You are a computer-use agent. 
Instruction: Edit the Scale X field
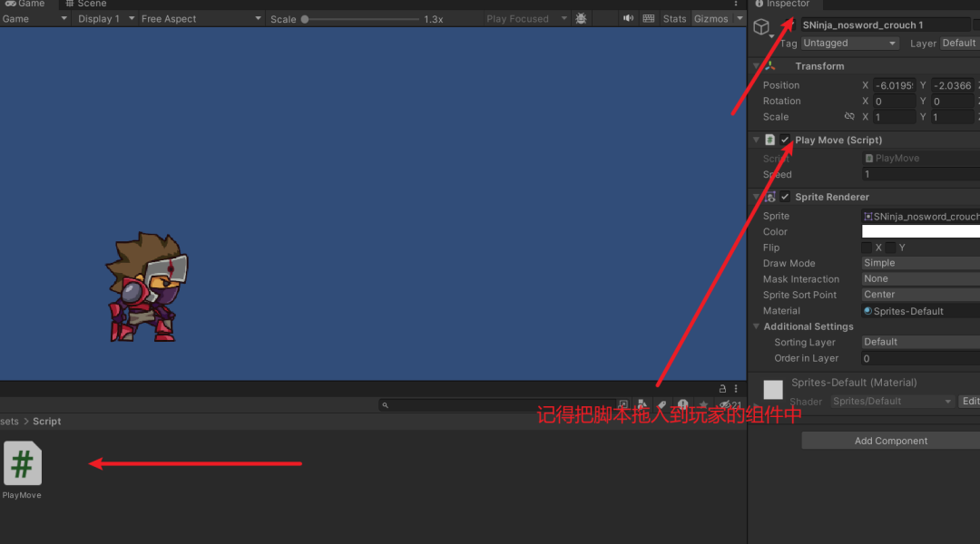pyautogui.click(x=895, y=117)
